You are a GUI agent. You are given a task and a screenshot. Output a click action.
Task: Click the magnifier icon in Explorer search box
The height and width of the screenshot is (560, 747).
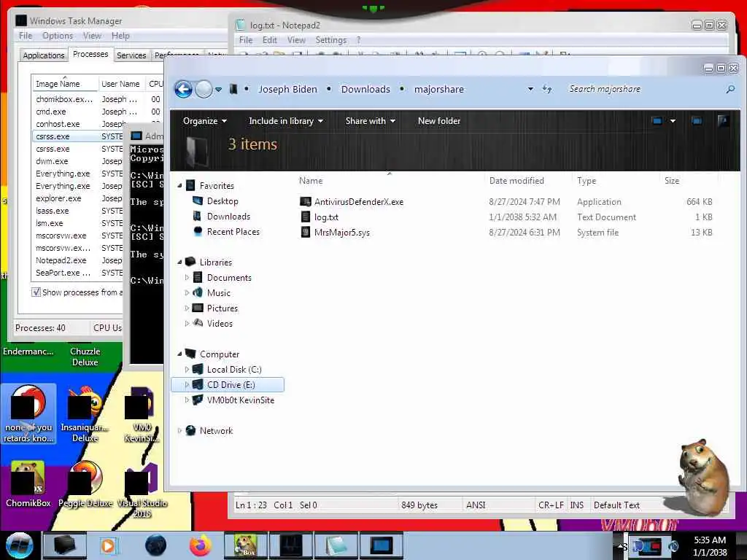(x=730, y=89)
